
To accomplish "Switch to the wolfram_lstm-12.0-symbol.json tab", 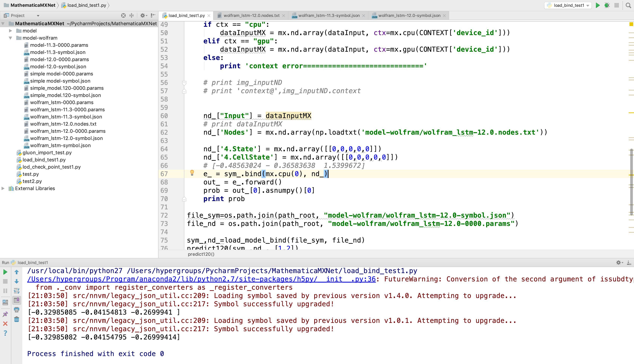I will [409, 15].
